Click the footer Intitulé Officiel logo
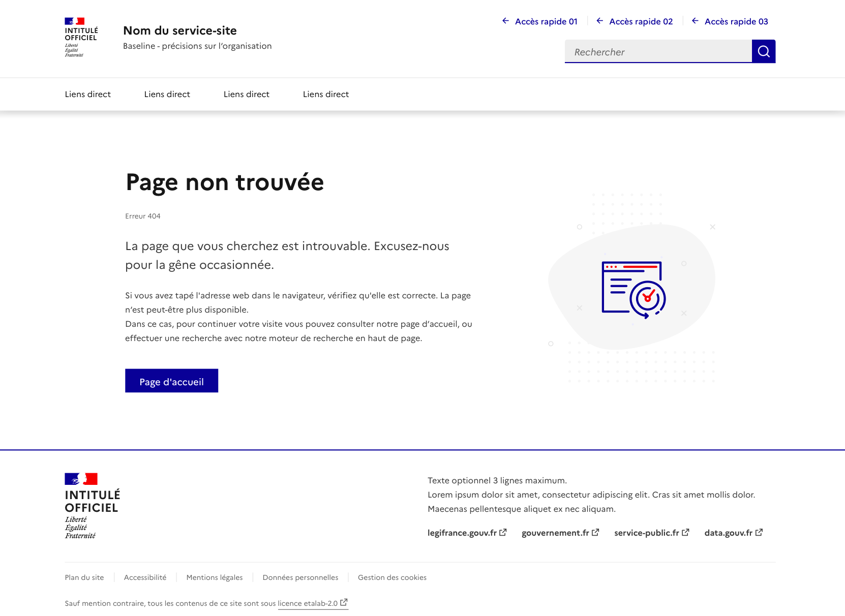 (92, 506)
